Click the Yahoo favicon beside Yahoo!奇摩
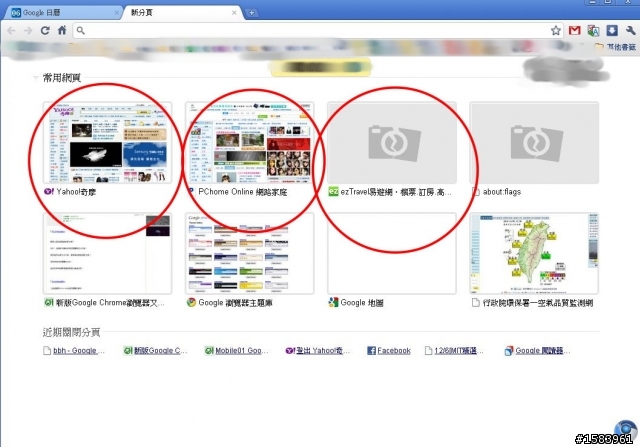This screenshot has width=640, height=447. [49, 191]
